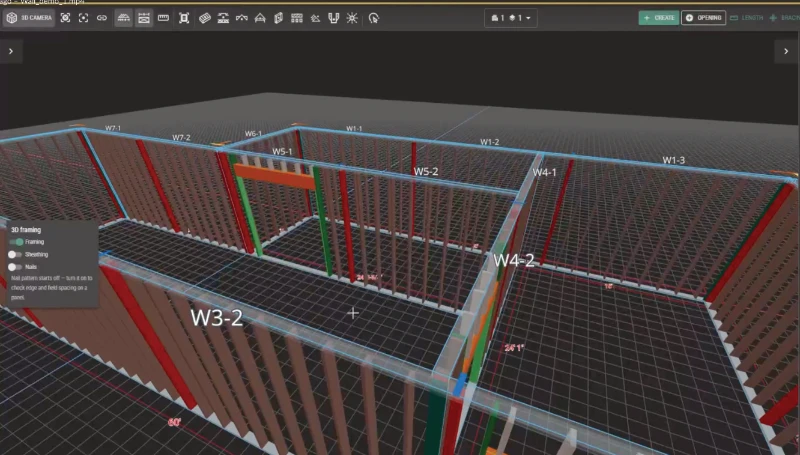Select the wall label W4-1

[x=544, y=172]
